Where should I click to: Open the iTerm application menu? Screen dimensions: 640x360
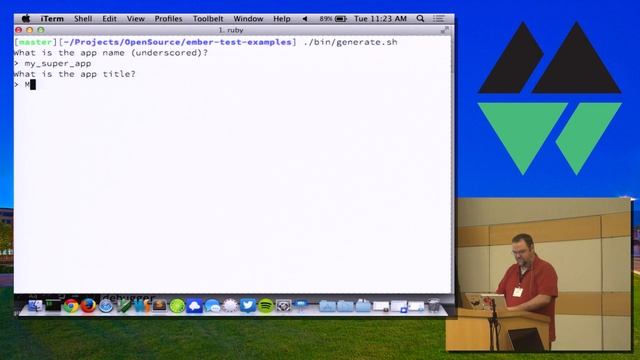pos(52,19)
